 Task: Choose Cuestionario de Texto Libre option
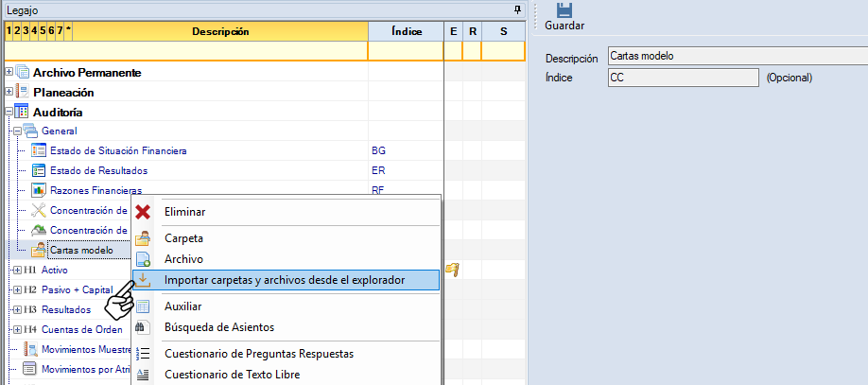click(x=232, y=374)
